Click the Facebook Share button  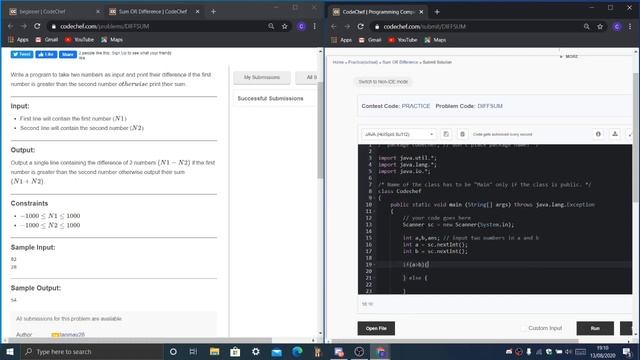coord(68,54)
